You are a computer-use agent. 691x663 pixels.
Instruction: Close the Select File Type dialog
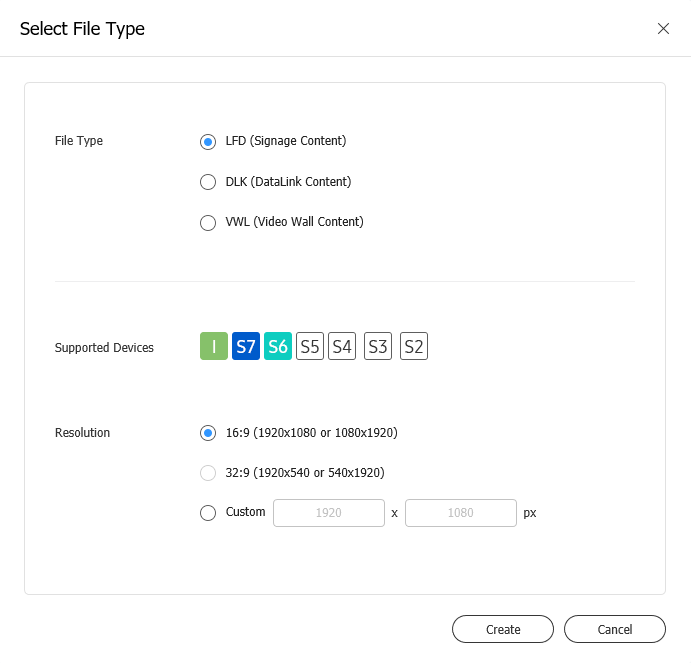663,29
